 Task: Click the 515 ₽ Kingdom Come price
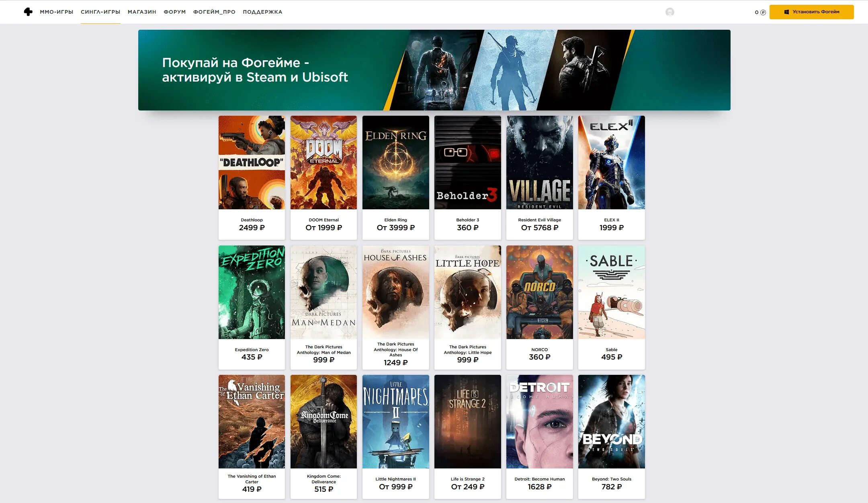point(323,489)
